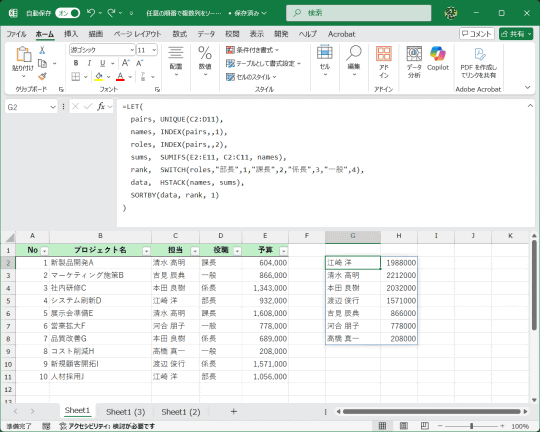Image resolution: width=540 pixels, height=432 pixels.
Task: Click the font color red A swatch
Action: 120,76
